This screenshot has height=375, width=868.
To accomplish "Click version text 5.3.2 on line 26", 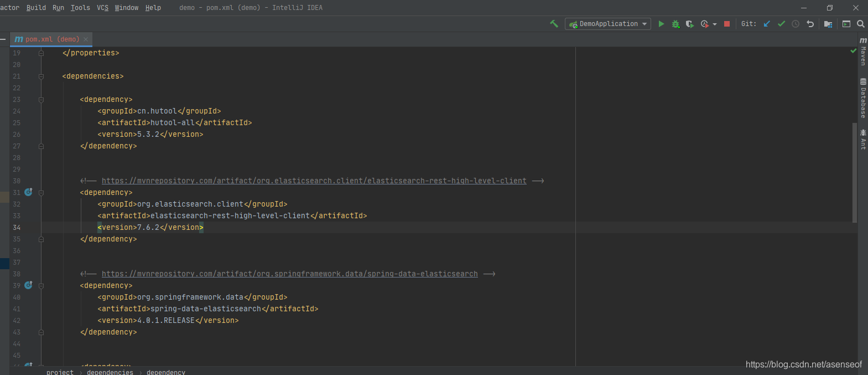I will (x=148, y=135).
